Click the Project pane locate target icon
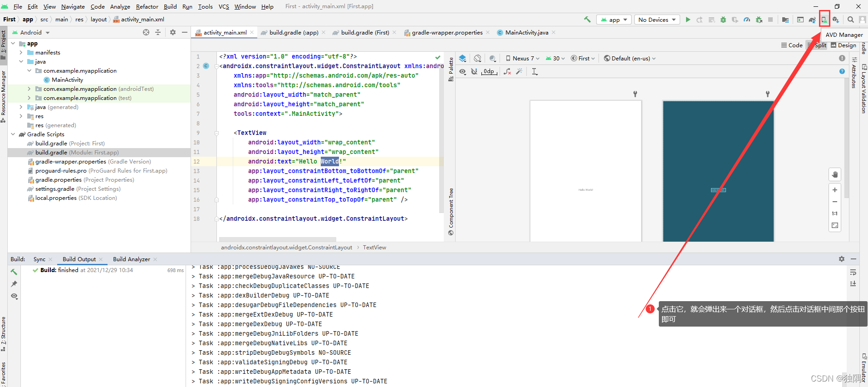Image resolution: width=868 pixels, height=387 pixels. (x=146, y=32)
